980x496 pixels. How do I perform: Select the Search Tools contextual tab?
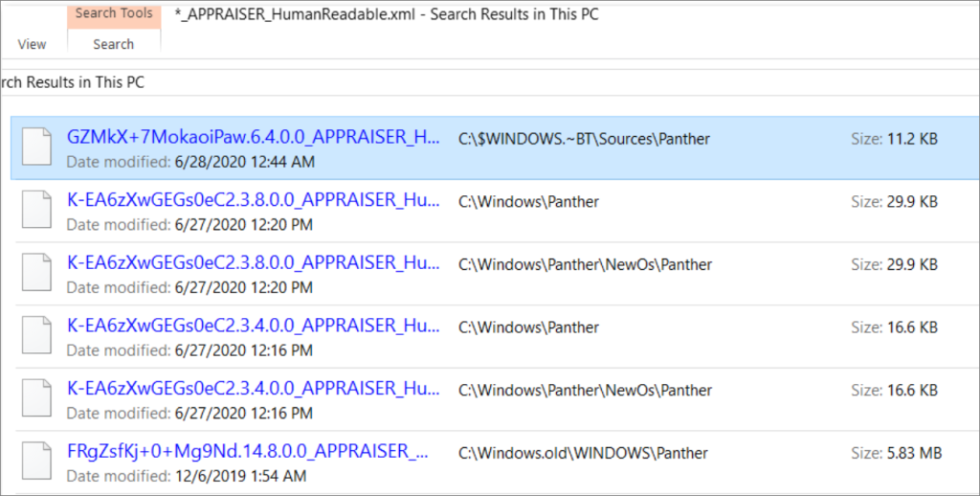coord(113,13)
